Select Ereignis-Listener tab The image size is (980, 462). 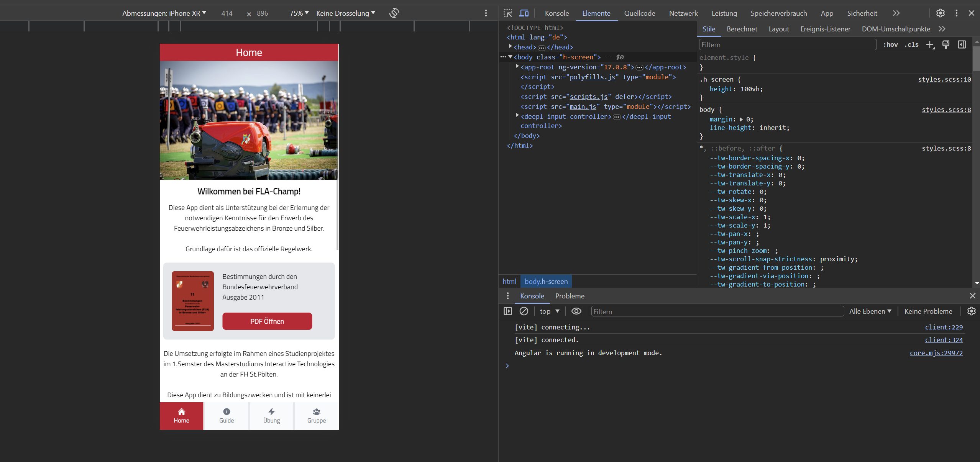[x=825, y=29]
